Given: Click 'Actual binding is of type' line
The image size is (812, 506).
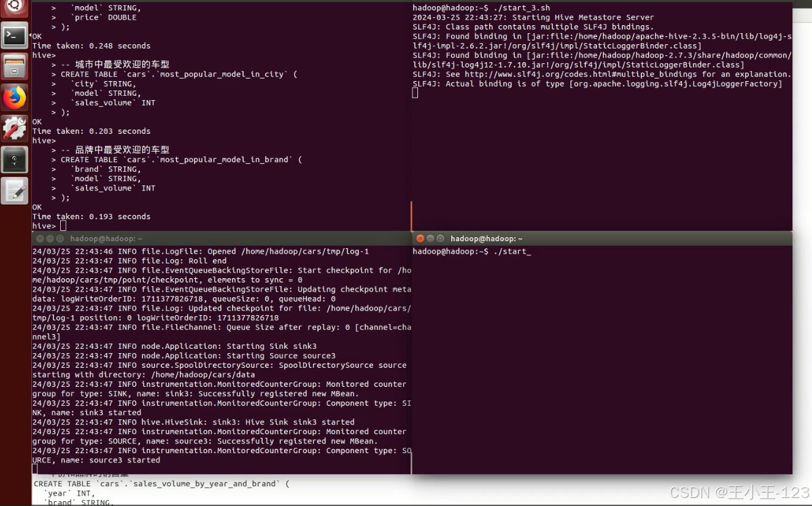Looking at the screenshot, I should (x=597, y=84).
